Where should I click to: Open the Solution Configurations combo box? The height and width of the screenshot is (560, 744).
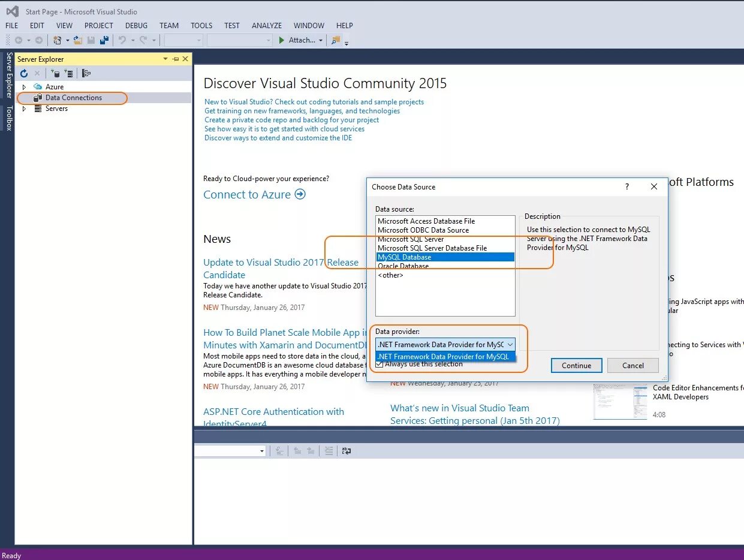point(184,40)
